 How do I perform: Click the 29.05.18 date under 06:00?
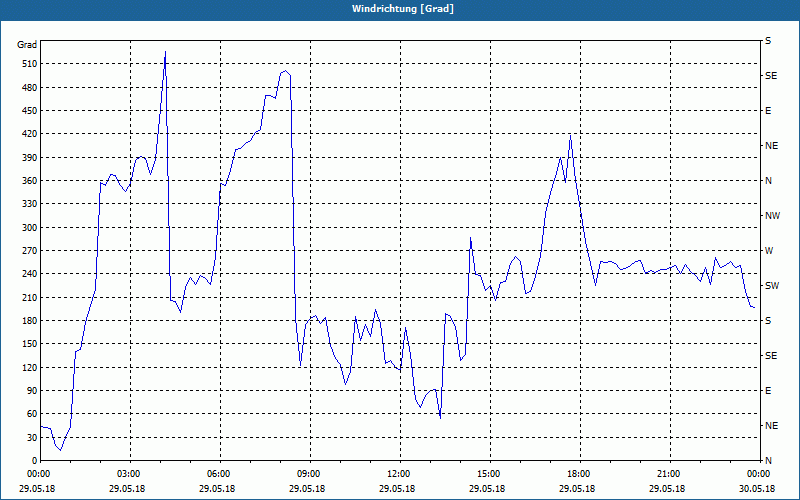click(217, 489)
